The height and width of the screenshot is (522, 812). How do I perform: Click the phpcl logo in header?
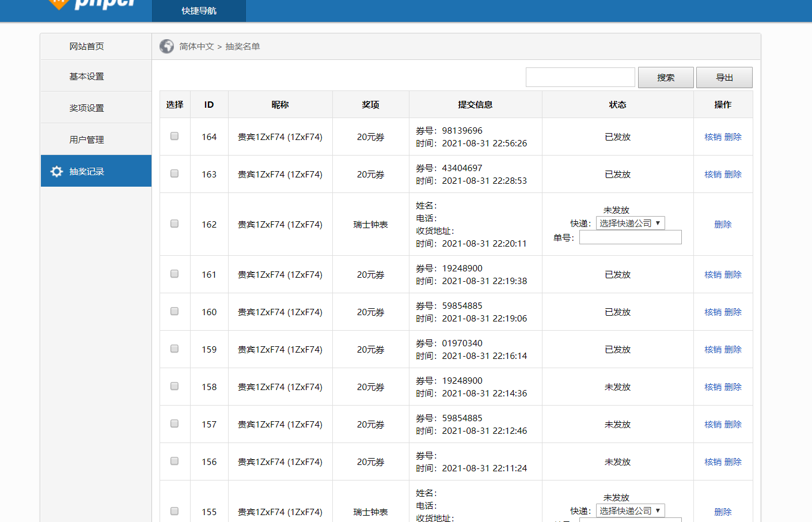(92, 5)
